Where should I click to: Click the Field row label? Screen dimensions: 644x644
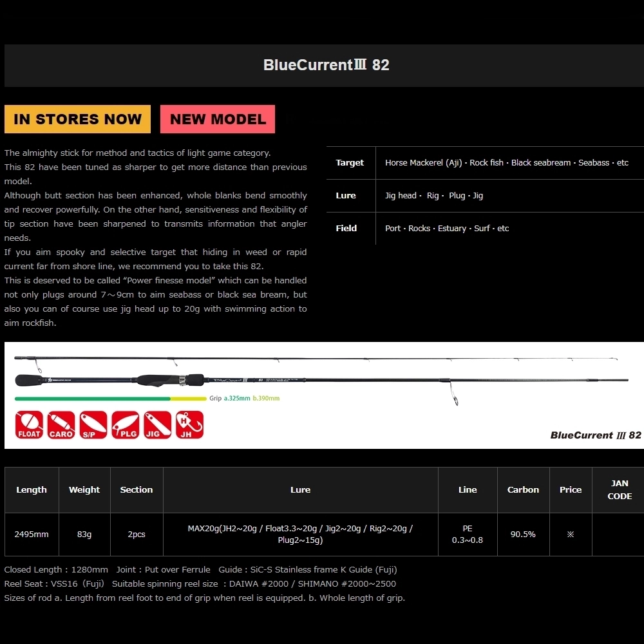[x=346, y=229]
